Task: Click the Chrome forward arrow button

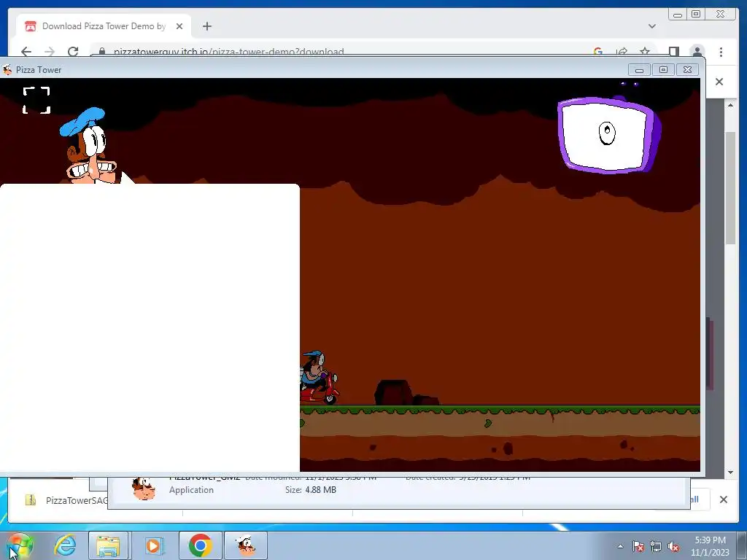Action: [50, 52]
